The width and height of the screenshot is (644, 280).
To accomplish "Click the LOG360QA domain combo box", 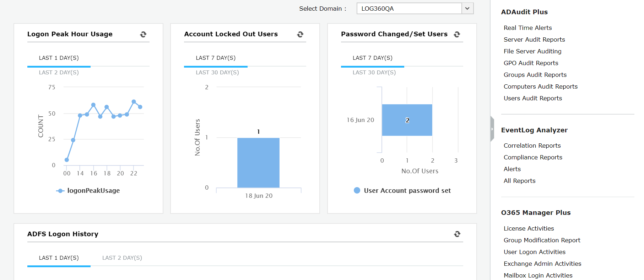I will 409,9.
